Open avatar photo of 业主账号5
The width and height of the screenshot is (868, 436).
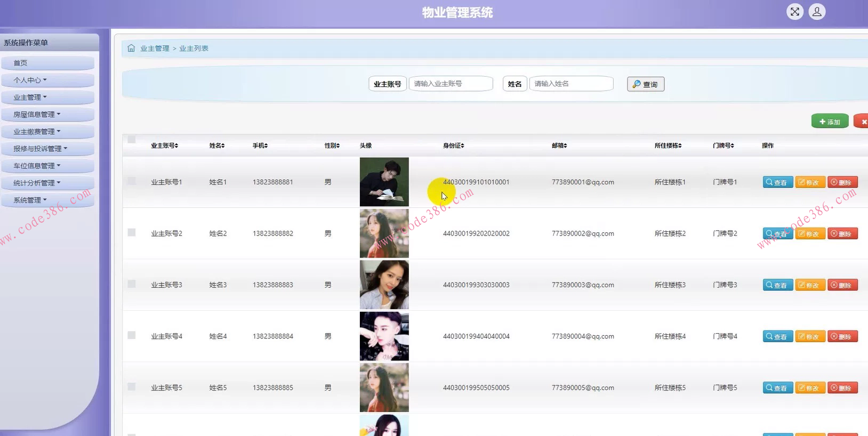[x=384, y=387]
